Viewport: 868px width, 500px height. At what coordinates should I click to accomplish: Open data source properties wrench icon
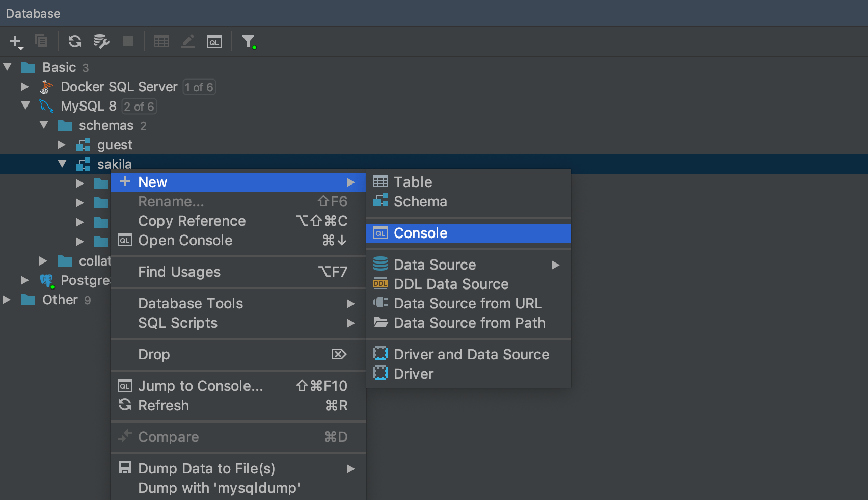[x=101, y=42]
